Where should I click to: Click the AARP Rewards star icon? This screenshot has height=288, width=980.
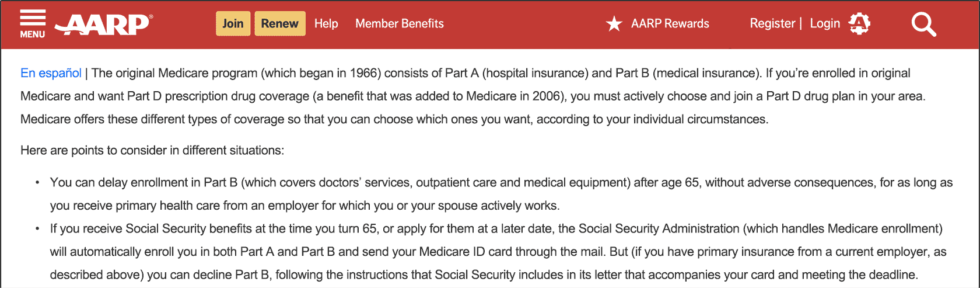[x=614, y=24]
